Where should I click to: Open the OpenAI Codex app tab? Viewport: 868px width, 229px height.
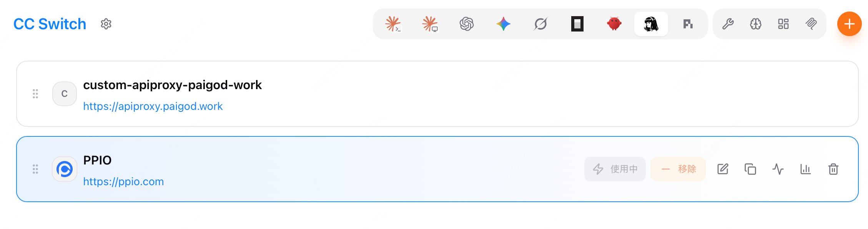pos(467,24)
